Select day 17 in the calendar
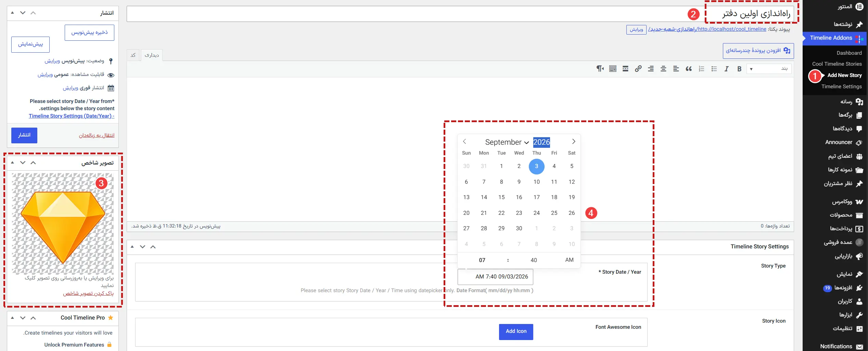Viewport: 868px width, 351px height. (x=536, y=197)
